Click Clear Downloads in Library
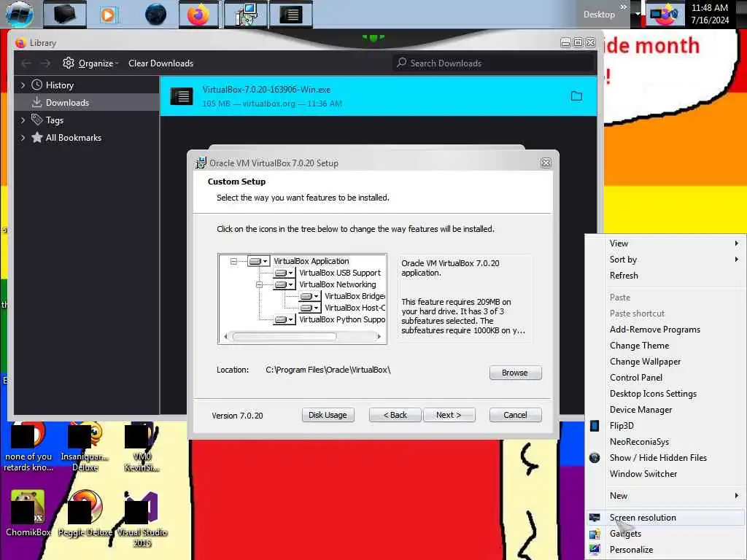This screenshot has width=747, height=560. (x=160, y=63)
